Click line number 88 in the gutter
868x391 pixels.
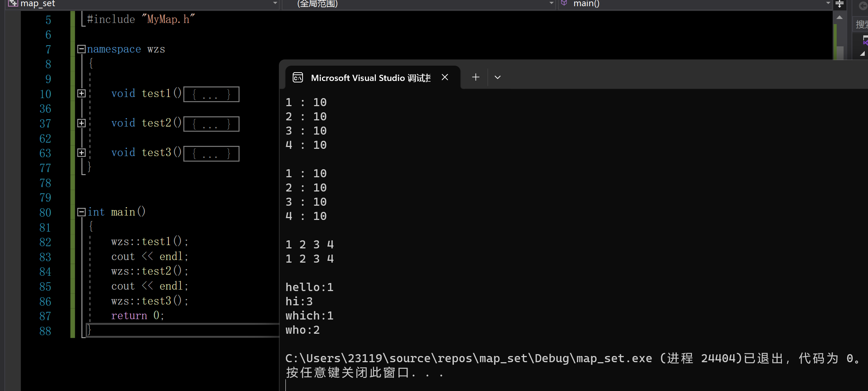pos(45,331)
